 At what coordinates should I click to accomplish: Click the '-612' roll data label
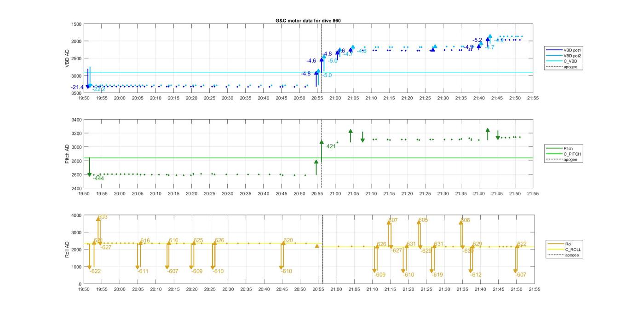pyautogui.click(x=476, y=275)
